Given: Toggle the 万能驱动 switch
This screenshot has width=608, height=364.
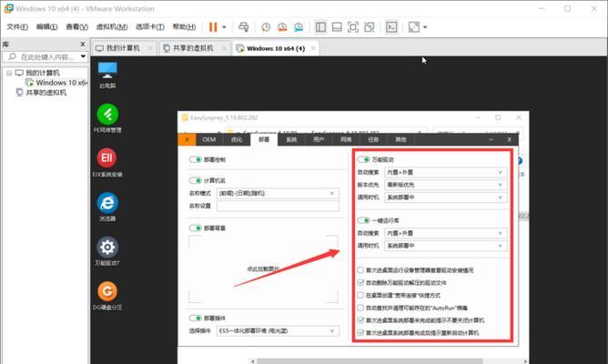Looking at the screenshot, I should (x=363, y=159).
